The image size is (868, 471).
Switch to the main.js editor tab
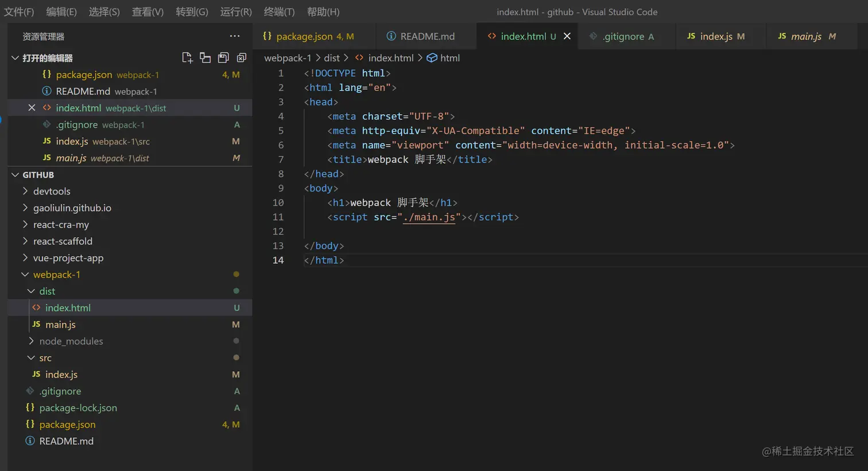806,36
